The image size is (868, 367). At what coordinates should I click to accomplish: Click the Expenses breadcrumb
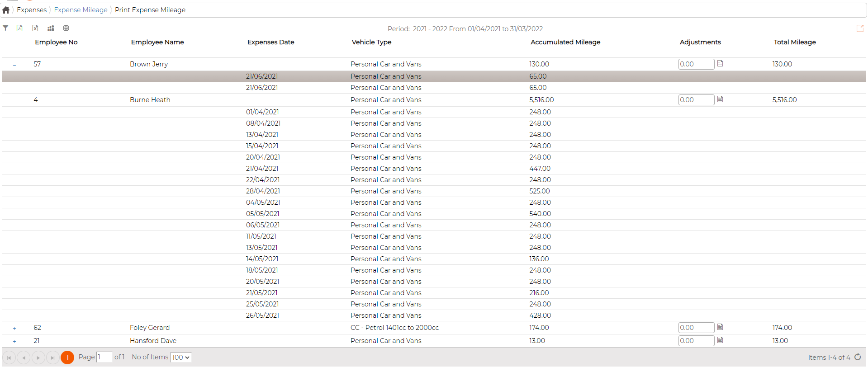coord(32,10)
